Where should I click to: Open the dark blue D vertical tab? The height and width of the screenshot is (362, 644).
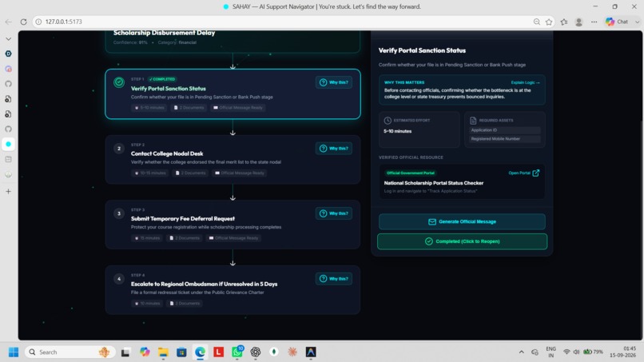coord(8,54)
